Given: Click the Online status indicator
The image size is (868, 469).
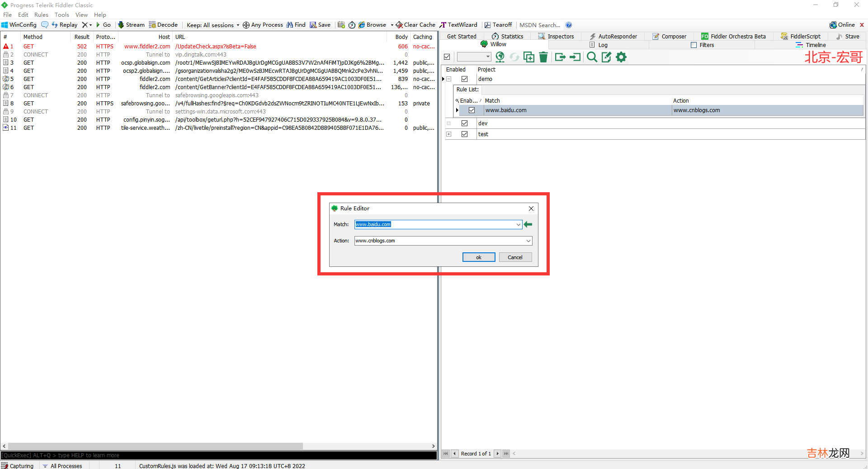Looking at the screenshot, I should pyautogui.click(x=842, y=25).
